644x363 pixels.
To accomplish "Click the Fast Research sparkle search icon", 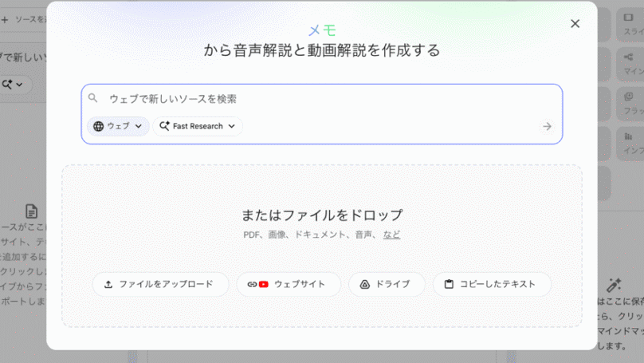I will 164,126.
